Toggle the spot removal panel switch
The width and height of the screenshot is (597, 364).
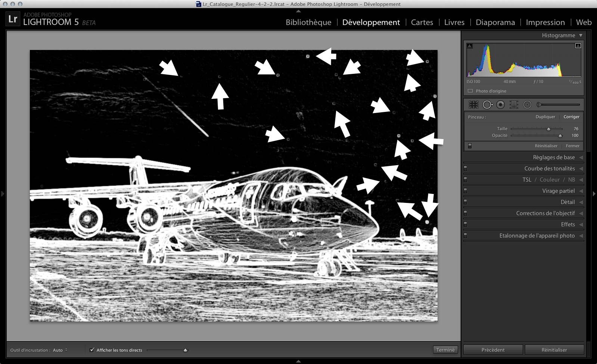click(470, 146)
